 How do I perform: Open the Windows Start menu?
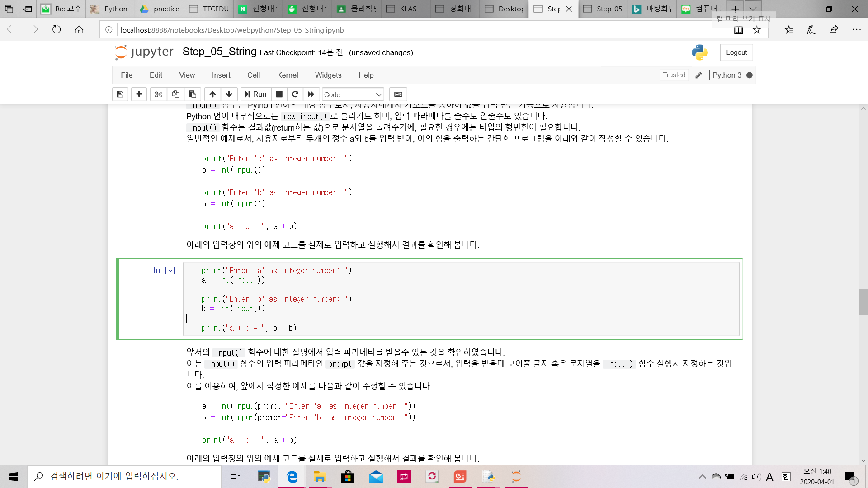click(x=14, y=477)
